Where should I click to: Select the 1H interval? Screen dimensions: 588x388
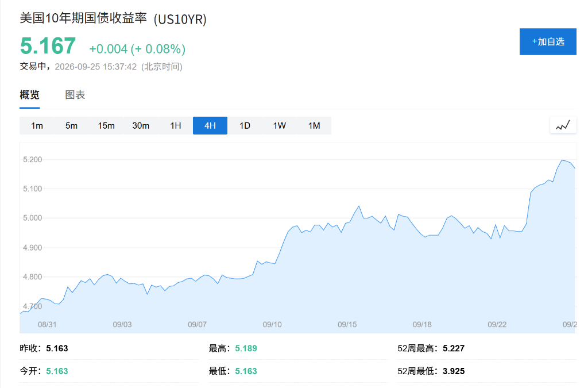click(x=176, y=126)
